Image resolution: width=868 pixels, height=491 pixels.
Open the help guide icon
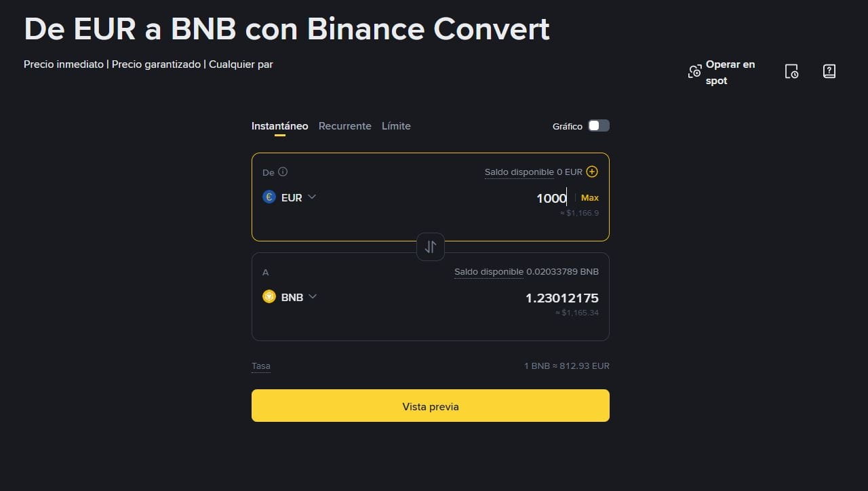(829, 72)
